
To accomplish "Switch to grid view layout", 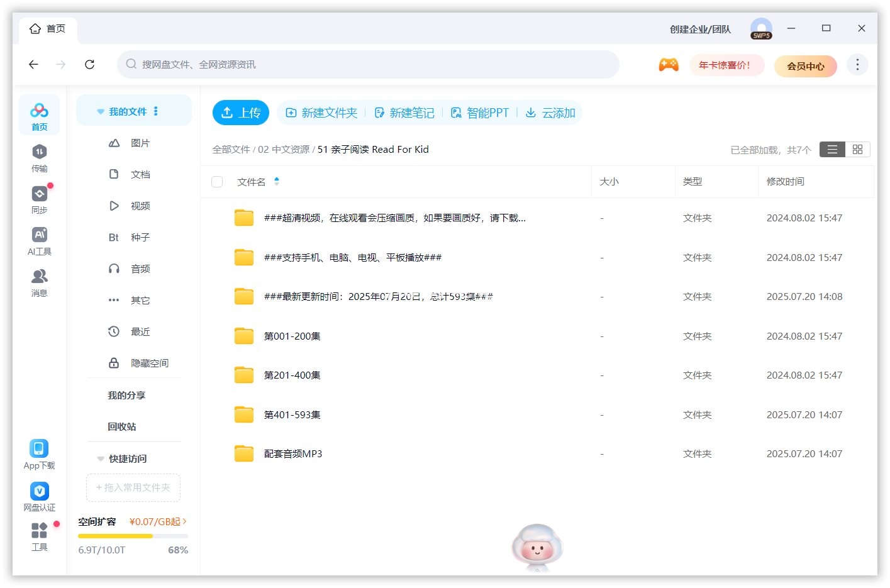I will 857,149.
